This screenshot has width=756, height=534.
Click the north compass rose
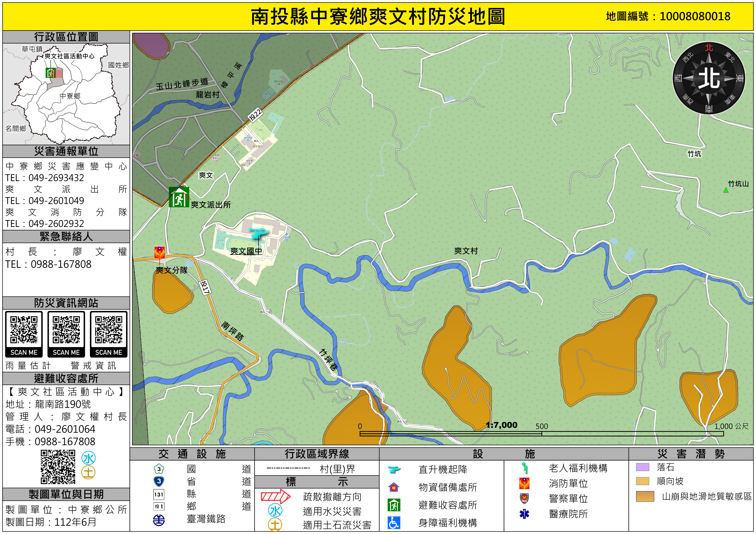709,78
